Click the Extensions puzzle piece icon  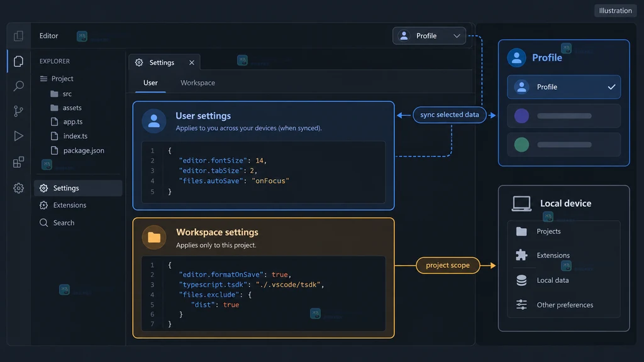[x=521, y=255]
